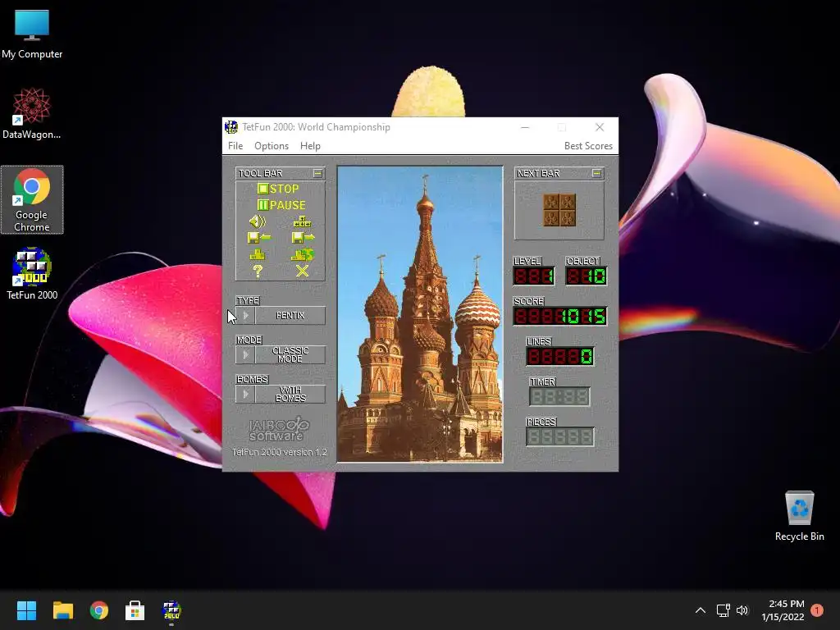
Task: Click the LEVEL counter display
Action: pos(533,276)
